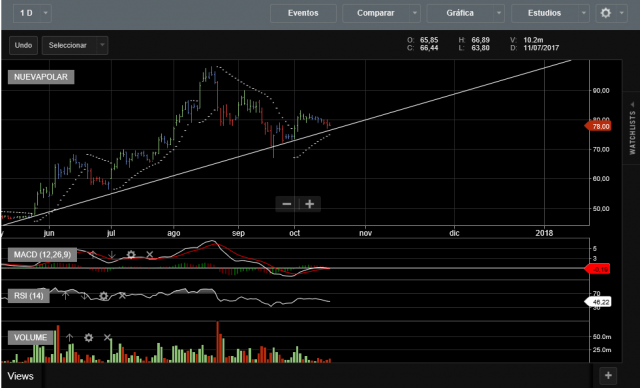The height and width of the screenshot is (388, 640).
Task: Remove the MACD study with its X
Action: click(x=150, y=255)
